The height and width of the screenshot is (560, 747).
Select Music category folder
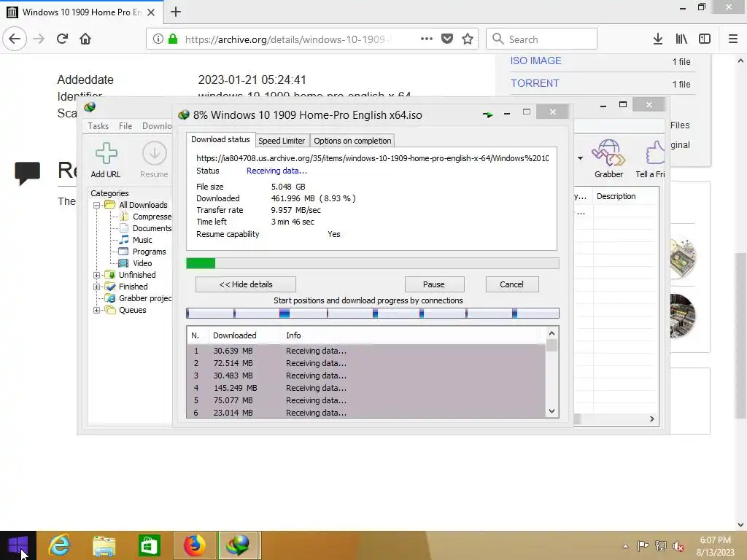coord(136,240)
